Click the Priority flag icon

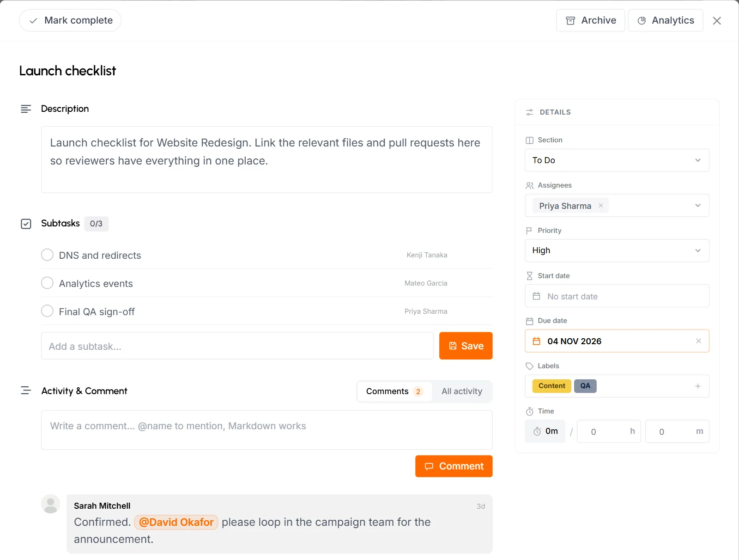coord(529,231)
